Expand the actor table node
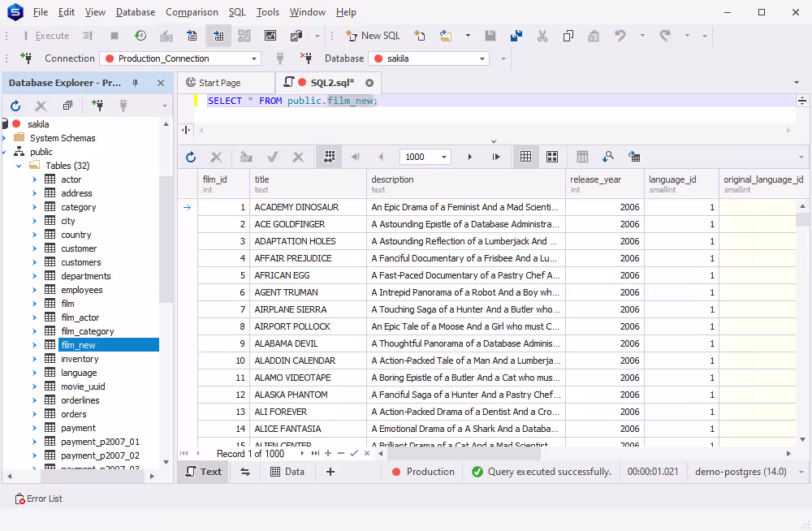812x531 pixels. [34, 179]
